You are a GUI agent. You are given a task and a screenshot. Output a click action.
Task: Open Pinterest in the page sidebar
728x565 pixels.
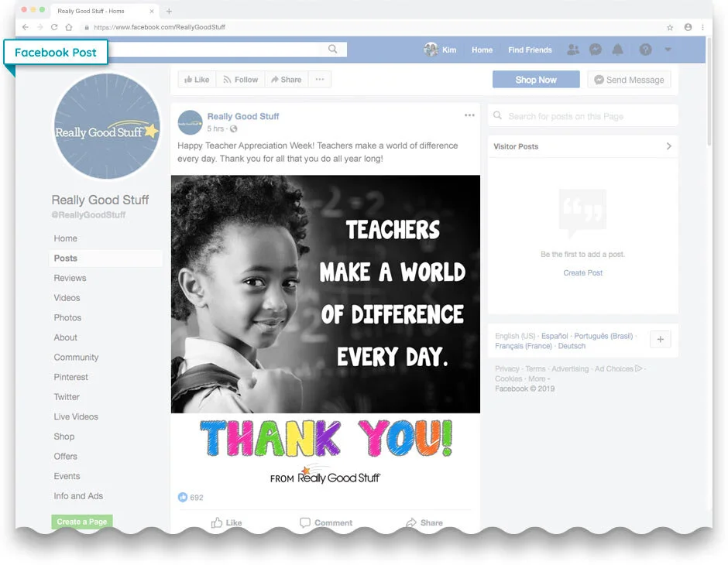pyautogui.click(x=70, y=377)
